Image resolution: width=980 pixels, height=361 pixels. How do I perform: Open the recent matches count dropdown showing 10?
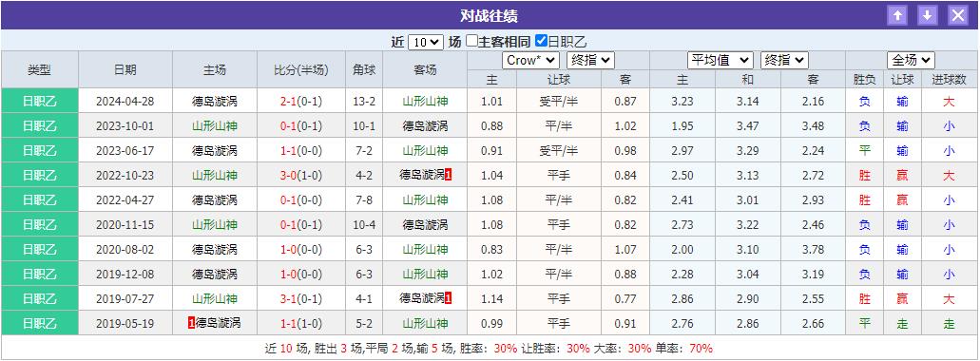[426, 42]
